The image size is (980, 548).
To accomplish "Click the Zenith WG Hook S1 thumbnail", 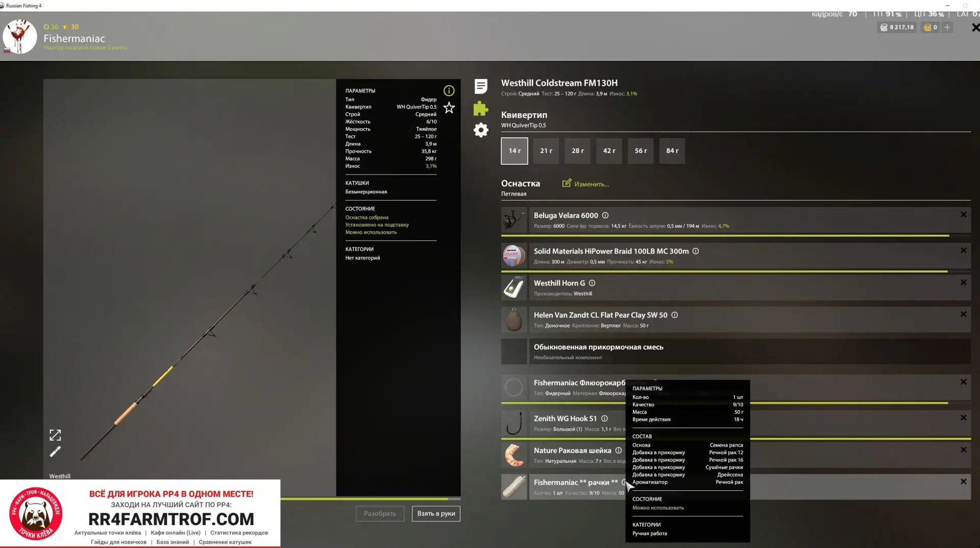I will pos(514,424).
